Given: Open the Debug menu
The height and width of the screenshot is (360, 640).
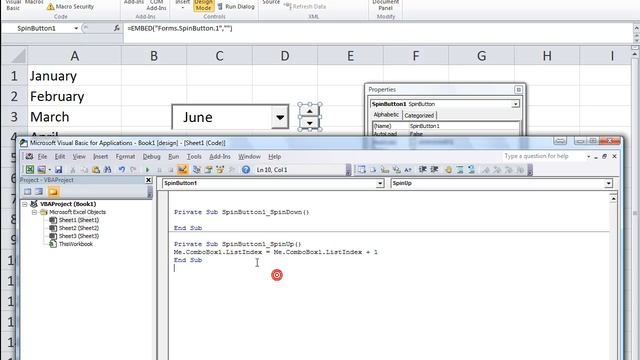Looking at the screenshot, I should click(151, 156).
